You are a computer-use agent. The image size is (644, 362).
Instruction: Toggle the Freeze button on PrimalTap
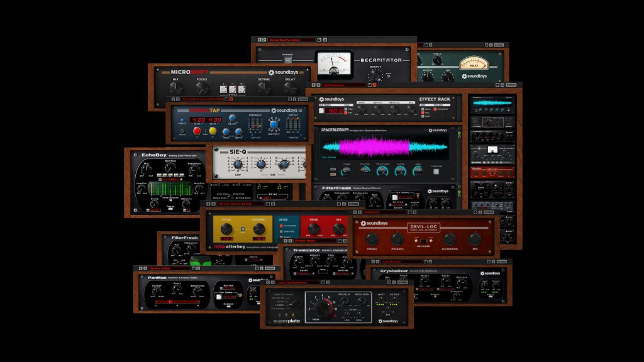(182, 119)
